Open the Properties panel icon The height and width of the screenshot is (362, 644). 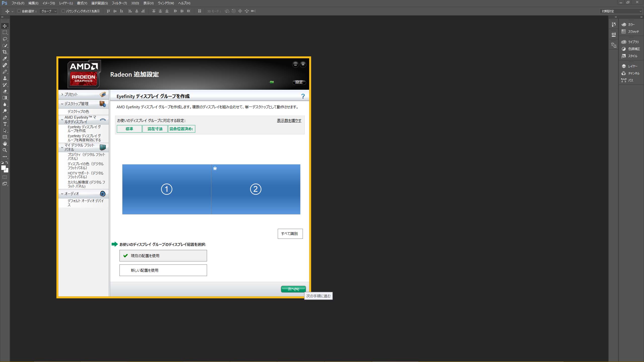point(614,34)
